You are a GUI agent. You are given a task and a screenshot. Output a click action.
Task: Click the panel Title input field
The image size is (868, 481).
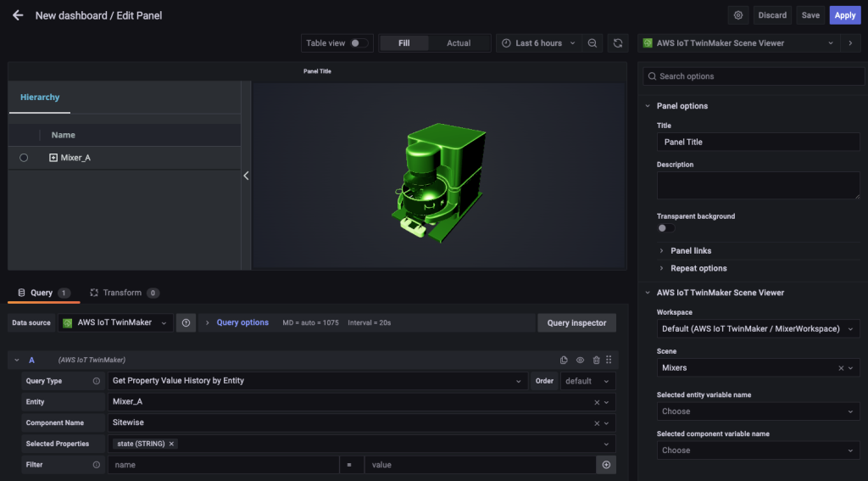tap(758, 142)
